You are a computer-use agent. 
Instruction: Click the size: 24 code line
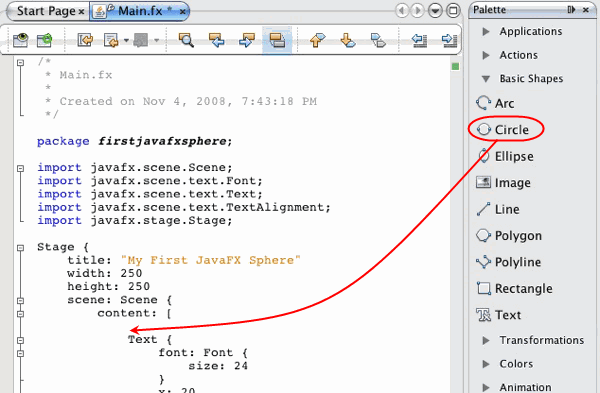(218, 366)
